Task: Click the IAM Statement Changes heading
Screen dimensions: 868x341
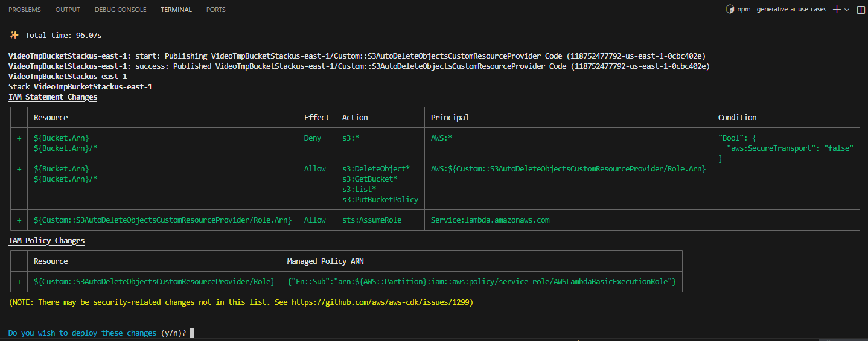Action: point(53,97)
